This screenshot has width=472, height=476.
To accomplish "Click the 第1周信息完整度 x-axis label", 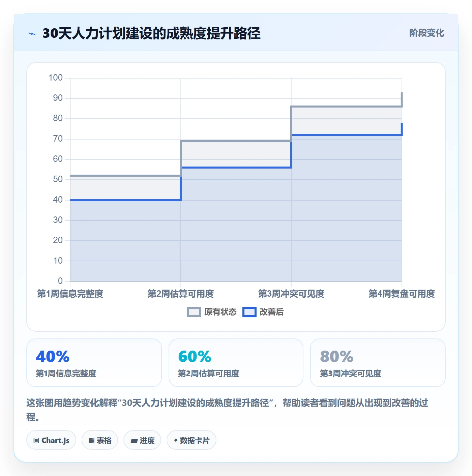I will pyautogui.click(x=70, y=294).
